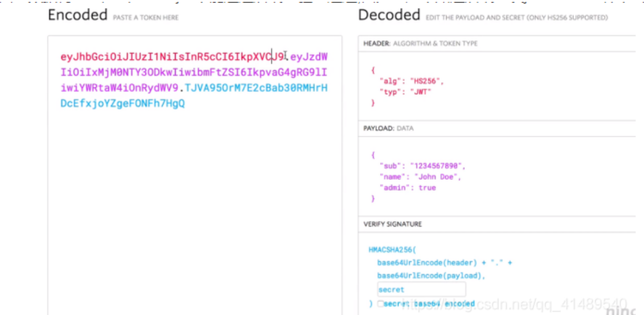Click the secret input field

pyautogui.click(x=421, y=290)
